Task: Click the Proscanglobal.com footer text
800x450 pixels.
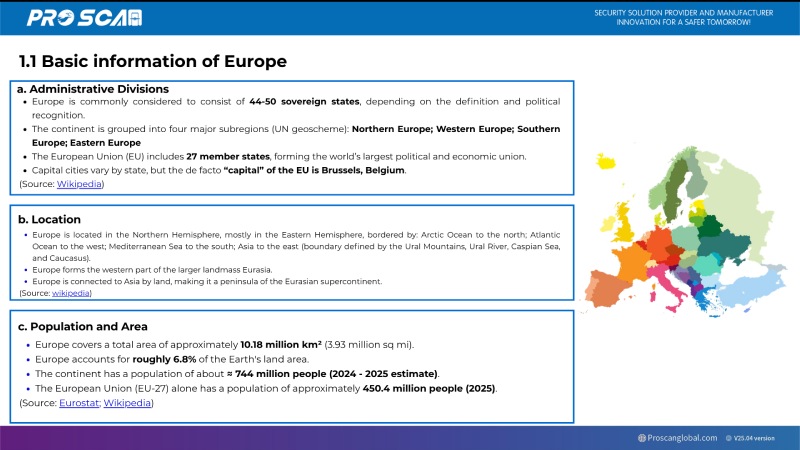Action: tap(682, 438)
